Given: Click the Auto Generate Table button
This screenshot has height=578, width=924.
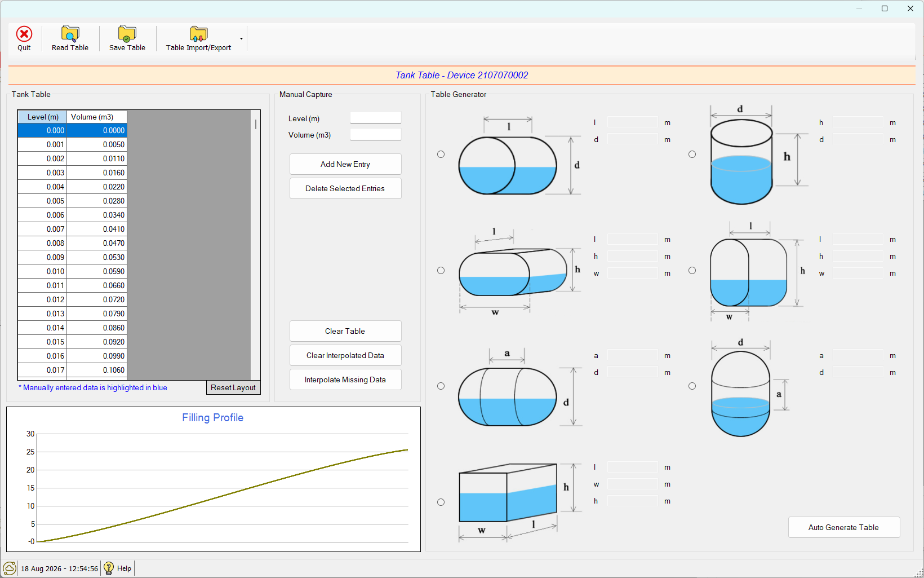Looking at the screenshot, I should click(x=843, y=527).
